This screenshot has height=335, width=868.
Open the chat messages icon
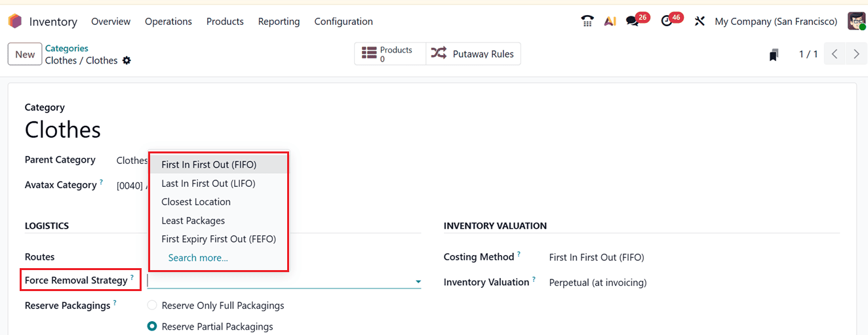pyautogui.click(x=633, y=21)
